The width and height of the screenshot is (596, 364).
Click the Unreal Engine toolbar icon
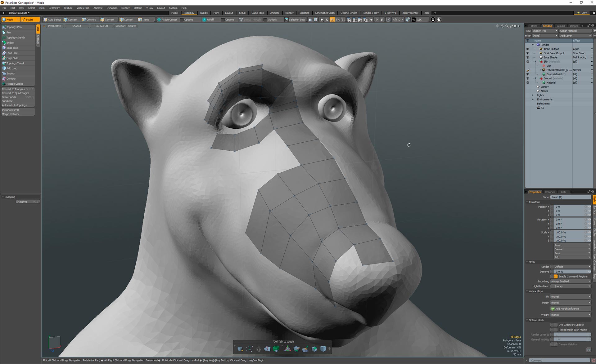point(439,20)
